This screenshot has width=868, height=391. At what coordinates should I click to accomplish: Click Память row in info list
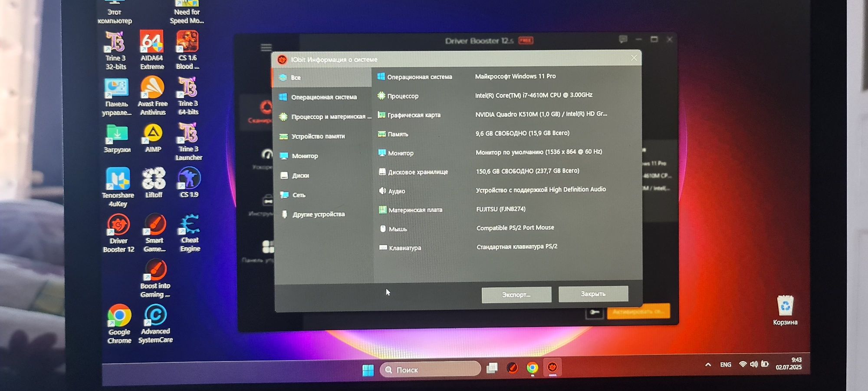click(507, 134)
